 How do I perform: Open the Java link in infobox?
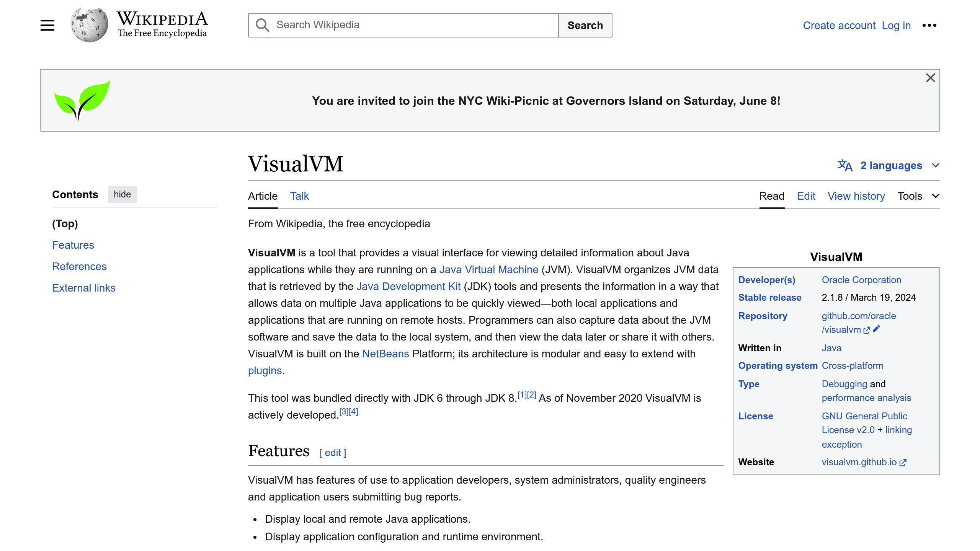pos(831,348)
